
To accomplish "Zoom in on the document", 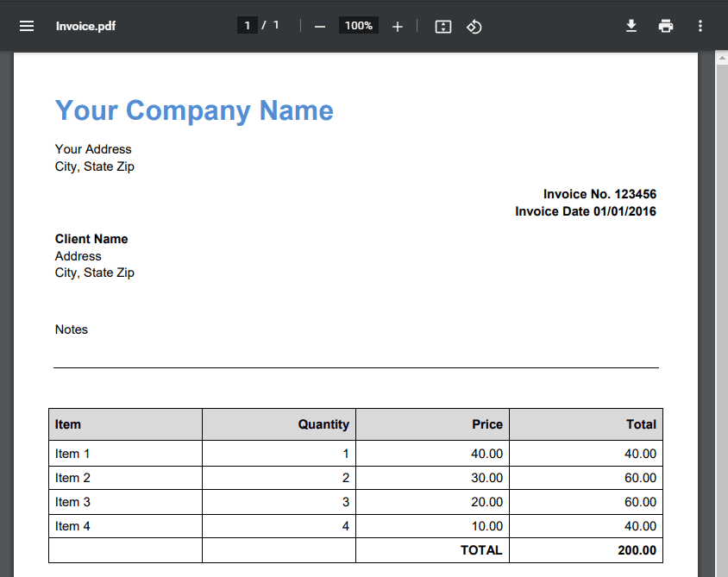I will (x=398, y=26).
